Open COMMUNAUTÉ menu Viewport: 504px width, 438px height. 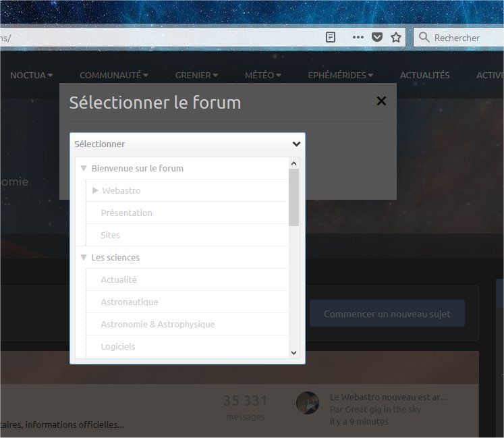[114, 76]
